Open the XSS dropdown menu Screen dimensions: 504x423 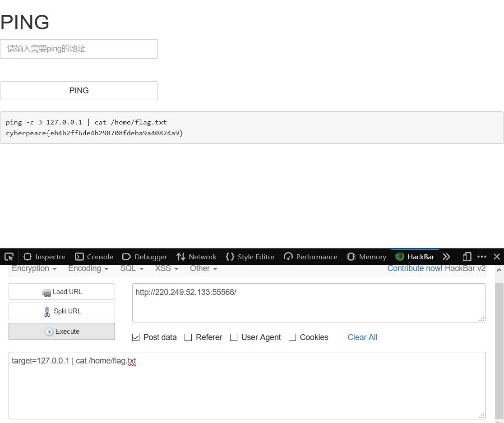pos(166,268)
